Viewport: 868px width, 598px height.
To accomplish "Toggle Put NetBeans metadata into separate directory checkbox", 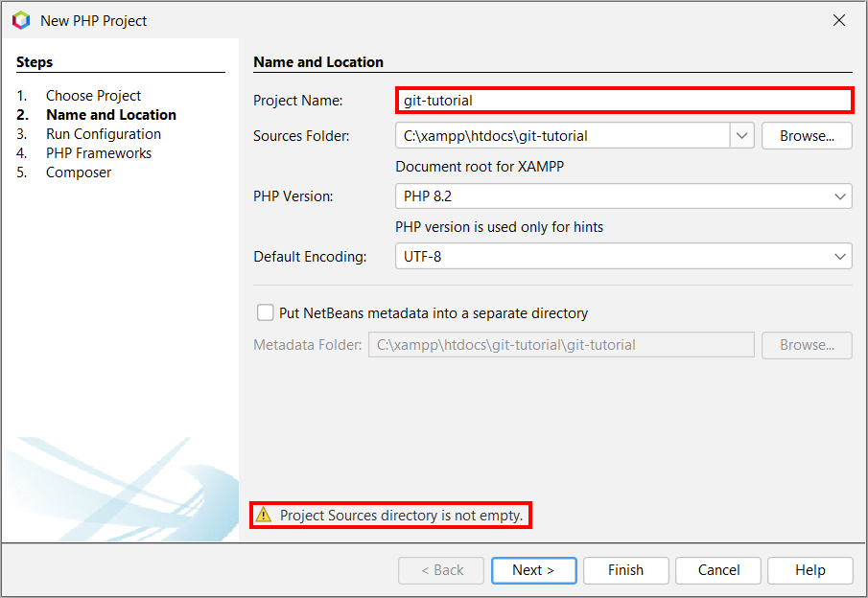I will [x=266, y=313].
